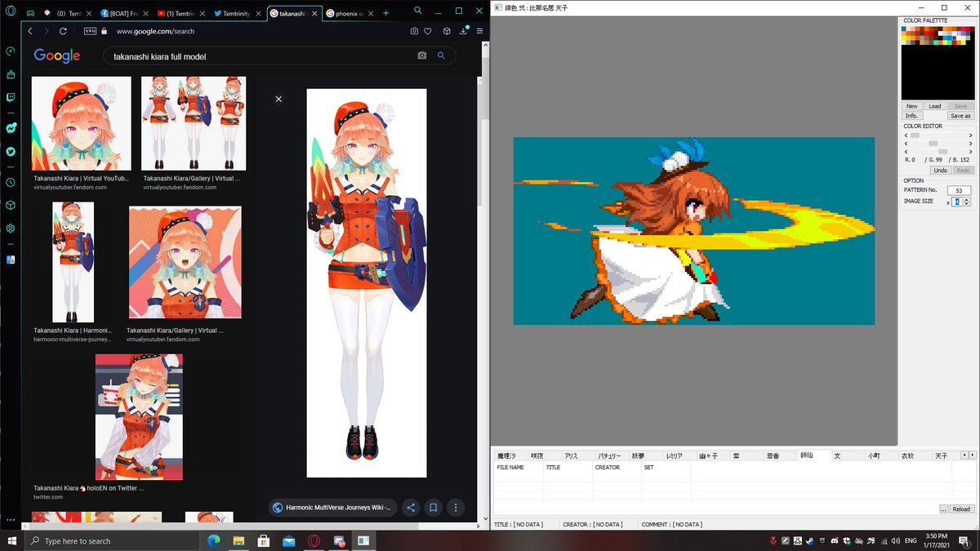Viewport: 980px width, 551px height.
Task: Click the Windows Start button
Action: pyautogui.click(x=11, y=540)
